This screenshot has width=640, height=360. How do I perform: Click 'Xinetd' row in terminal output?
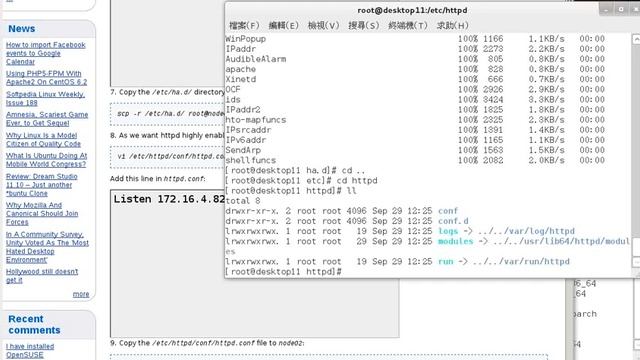click(x=415, y=79)
